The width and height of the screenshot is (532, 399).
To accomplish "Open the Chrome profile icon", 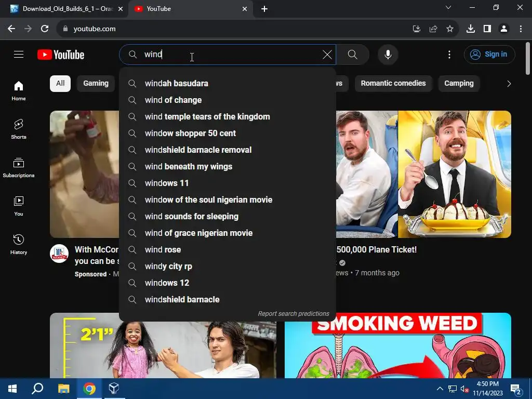I will coord(504,29).
